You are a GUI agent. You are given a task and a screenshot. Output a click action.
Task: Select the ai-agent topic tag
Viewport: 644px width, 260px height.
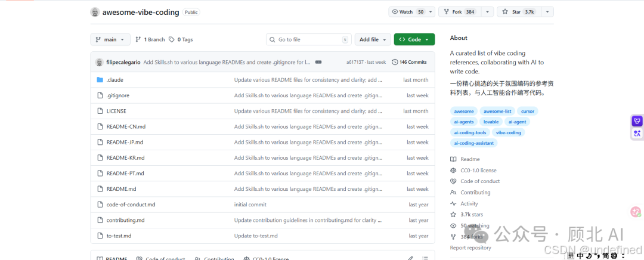(517, 122)
